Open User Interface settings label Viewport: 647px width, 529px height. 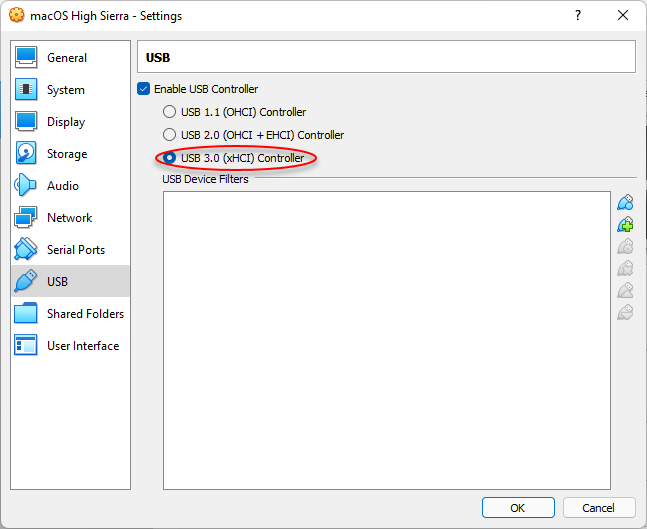click(83, 345)
